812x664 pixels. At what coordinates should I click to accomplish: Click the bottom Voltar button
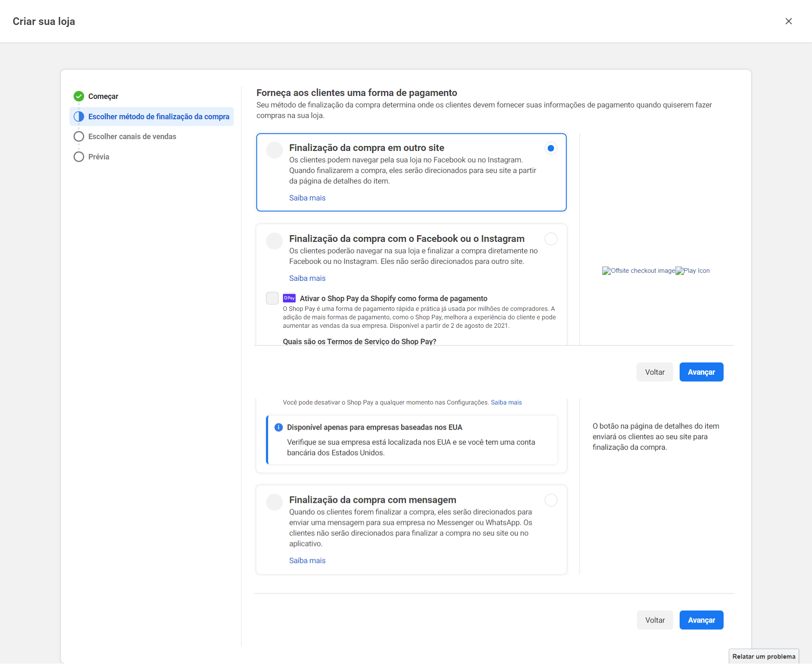tap(655, 620)
